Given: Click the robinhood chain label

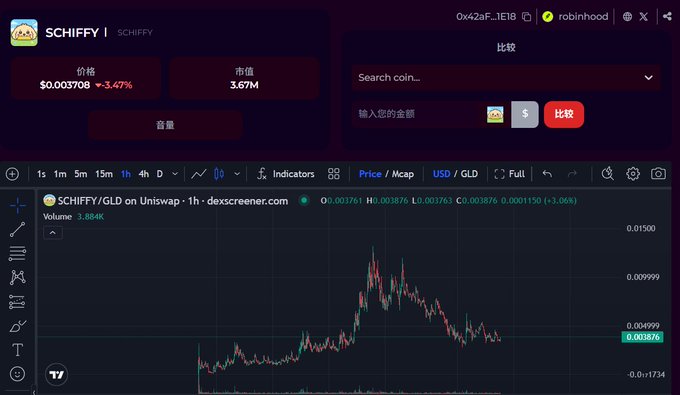Looking at the screenshot, I should (x=583, y=16).
